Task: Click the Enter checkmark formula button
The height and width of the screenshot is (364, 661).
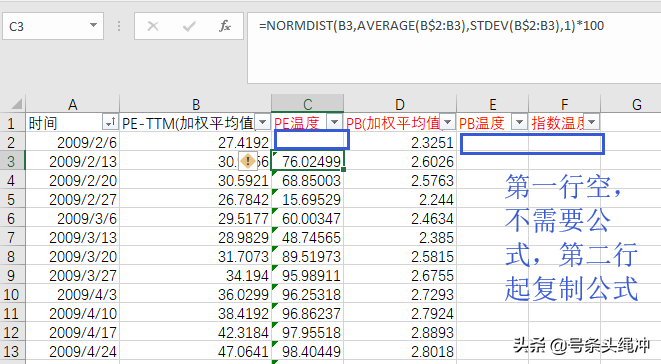Action: (x=189, y=27)
